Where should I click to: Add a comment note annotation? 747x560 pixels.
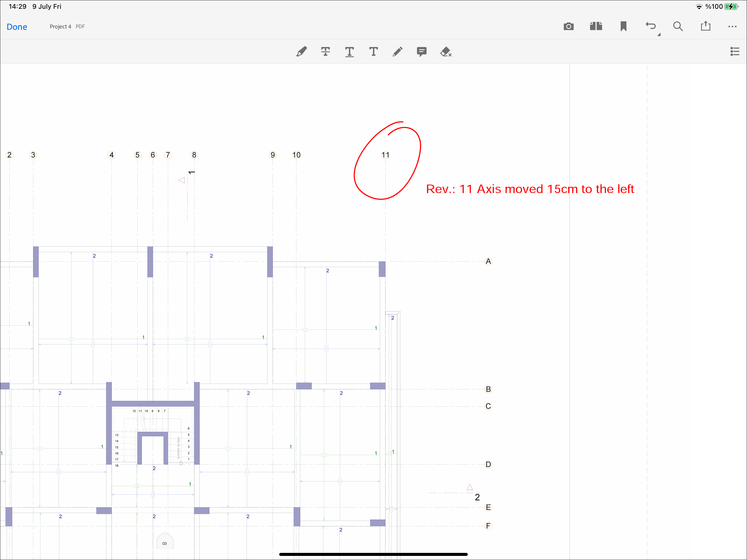click(421, 52)
